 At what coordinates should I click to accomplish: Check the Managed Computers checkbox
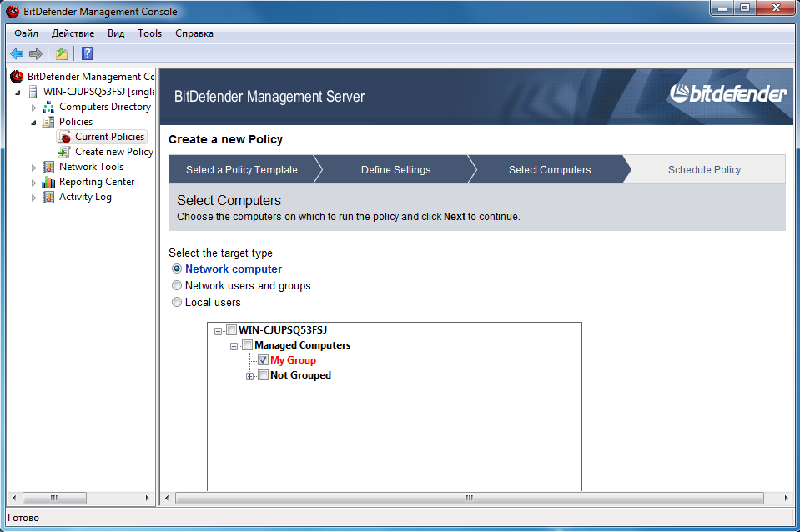tap(248, 345)
